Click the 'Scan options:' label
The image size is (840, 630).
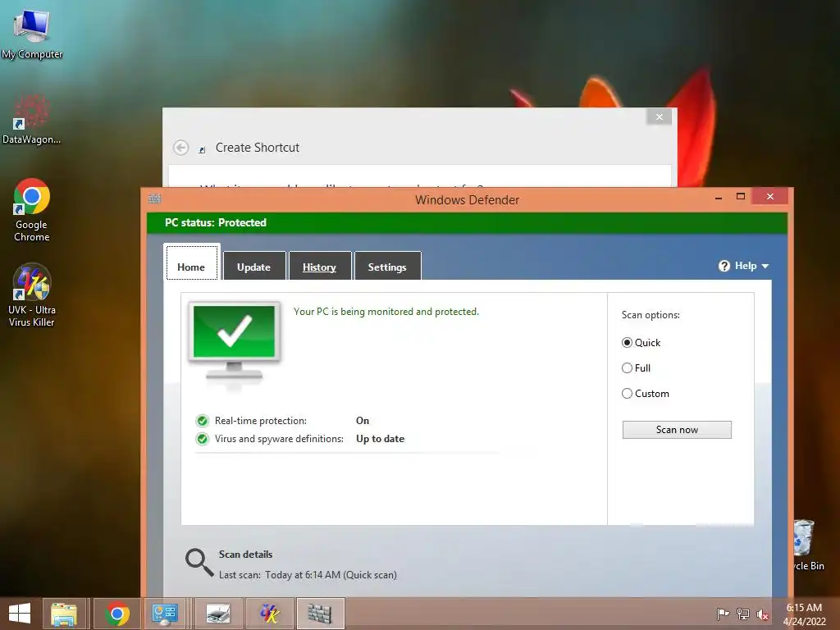click(x=651, y=315)
